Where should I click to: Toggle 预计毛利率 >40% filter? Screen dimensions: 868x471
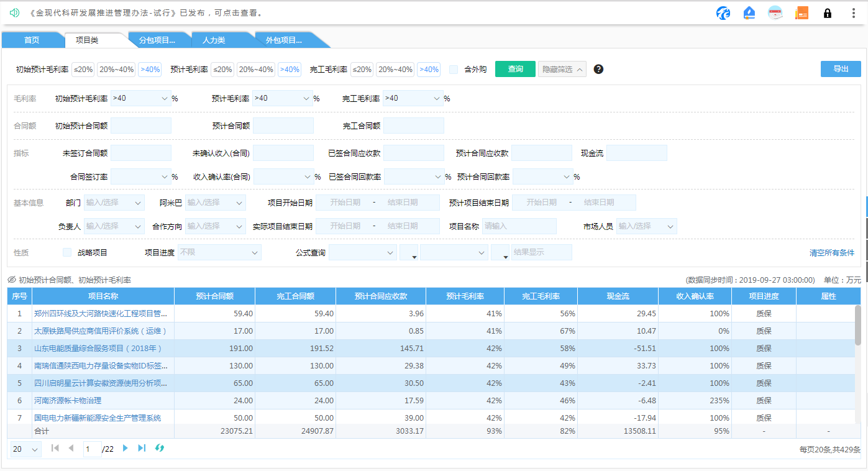click(290, 70)
